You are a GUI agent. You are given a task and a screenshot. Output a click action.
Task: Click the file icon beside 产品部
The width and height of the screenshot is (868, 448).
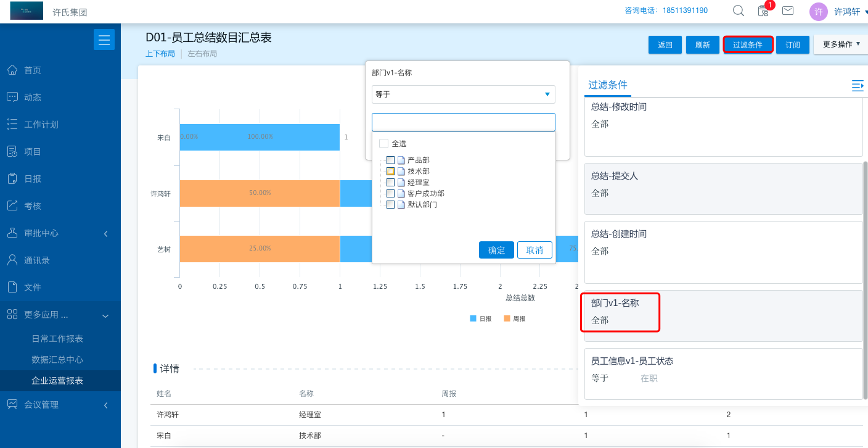pyautogui.click(x=401, y=160)
